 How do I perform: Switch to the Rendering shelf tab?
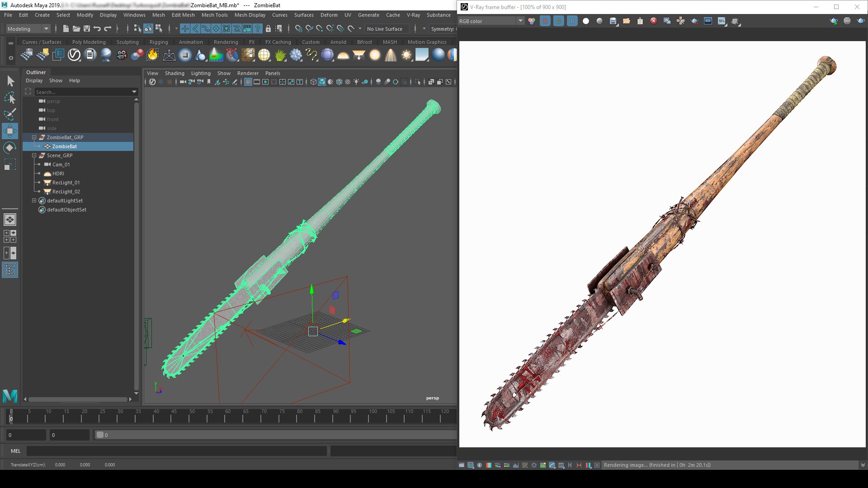tap(226, 42)
